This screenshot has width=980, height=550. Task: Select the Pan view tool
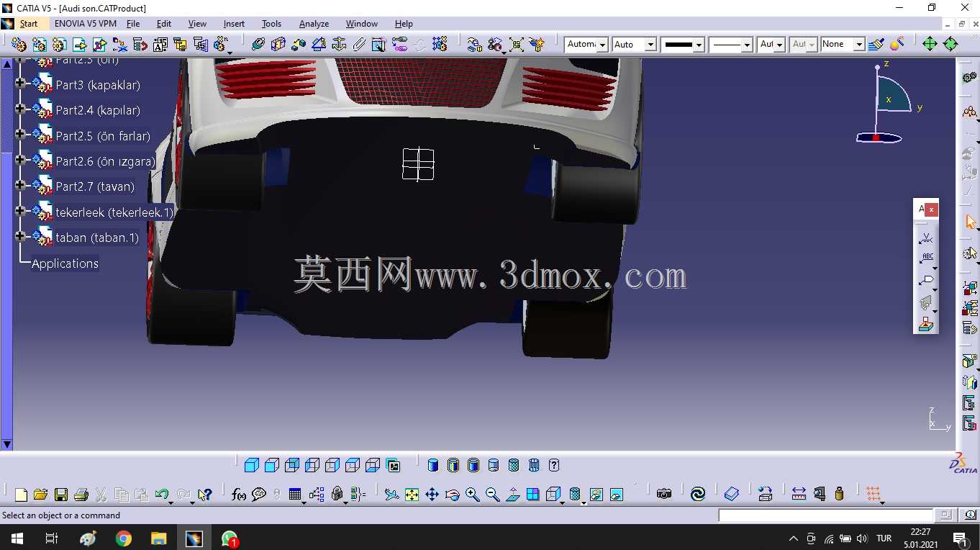[x=432, y=495]
